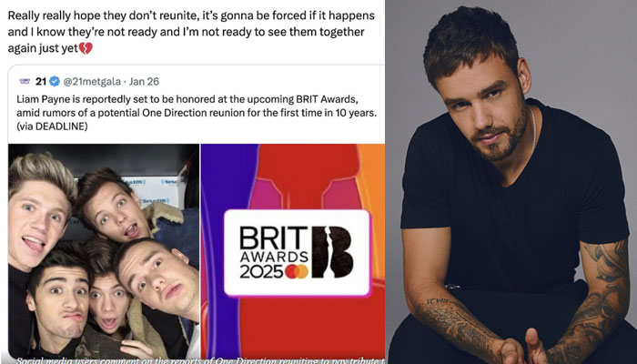637x364 pixels.
Task: Open the BRIT Awards 2025 image
Action: pyautogui.click(x=293, y=251)
